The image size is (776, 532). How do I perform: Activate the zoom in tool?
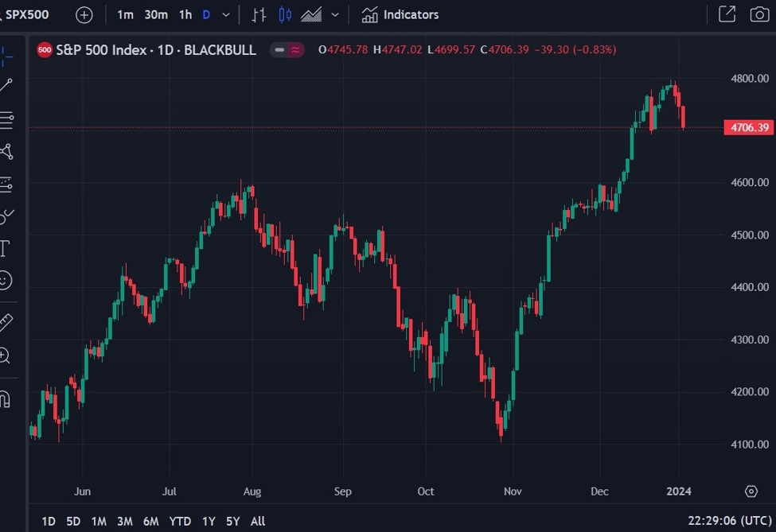click(5, 355)
